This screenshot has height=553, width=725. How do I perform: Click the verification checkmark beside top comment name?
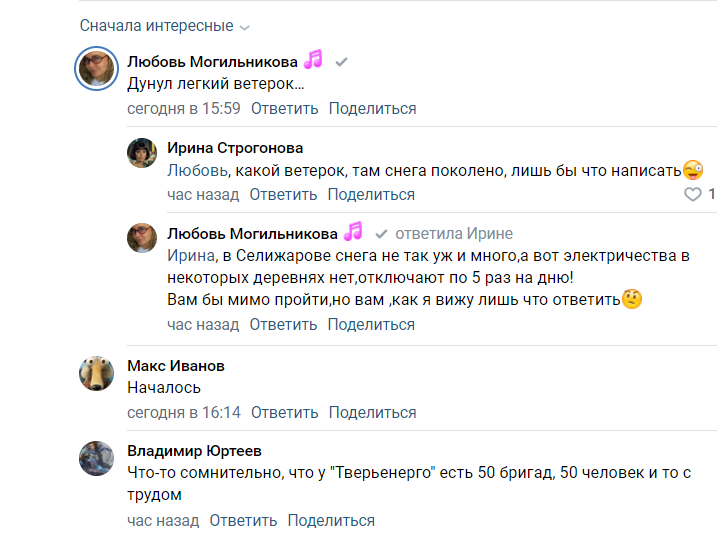click(341, 62)
